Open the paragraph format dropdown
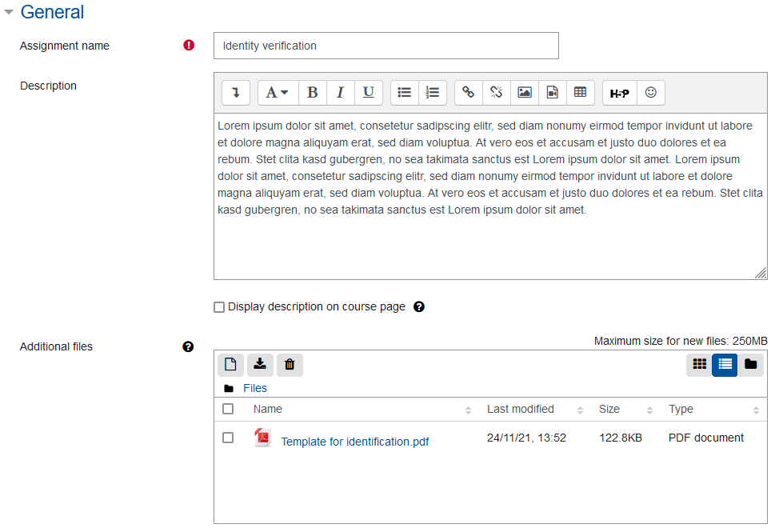The image size is (775, 532). tap(277, 92)
